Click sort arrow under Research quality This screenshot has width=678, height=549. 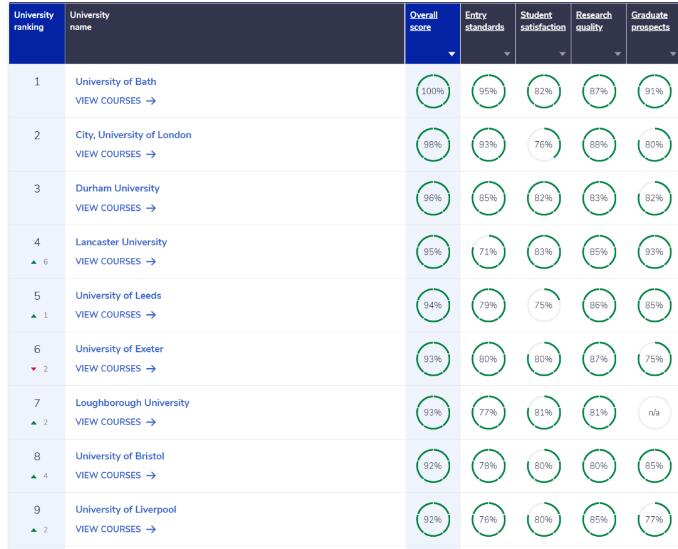point(618,54)
